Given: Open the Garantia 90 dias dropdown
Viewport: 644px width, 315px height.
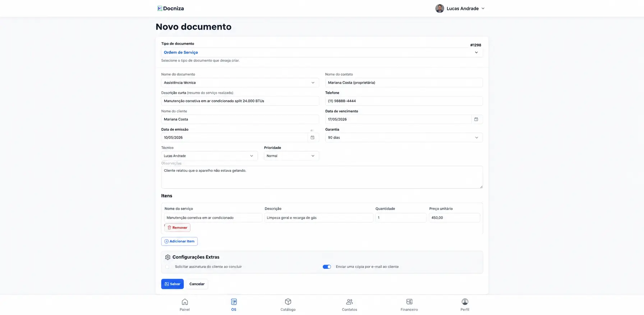Looking at the screenshot, I should 404,138.
